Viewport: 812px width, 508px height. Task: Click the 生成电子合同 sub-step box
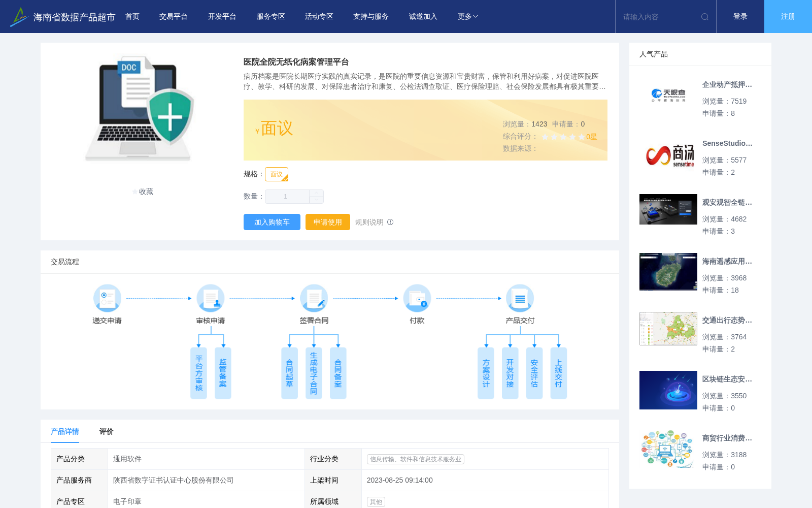[x=314, y=373]
